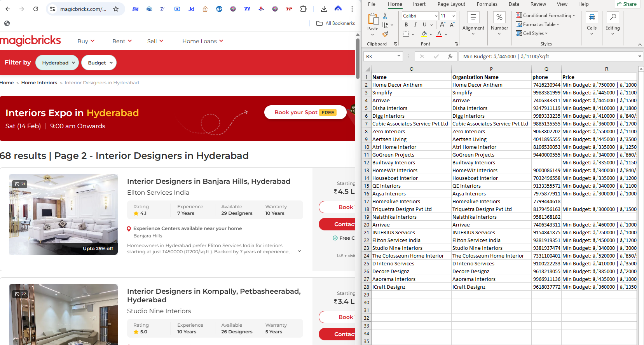Click Insert Function fx icon
This screenshot has width=644, height=345.
[x=450, y=56]
